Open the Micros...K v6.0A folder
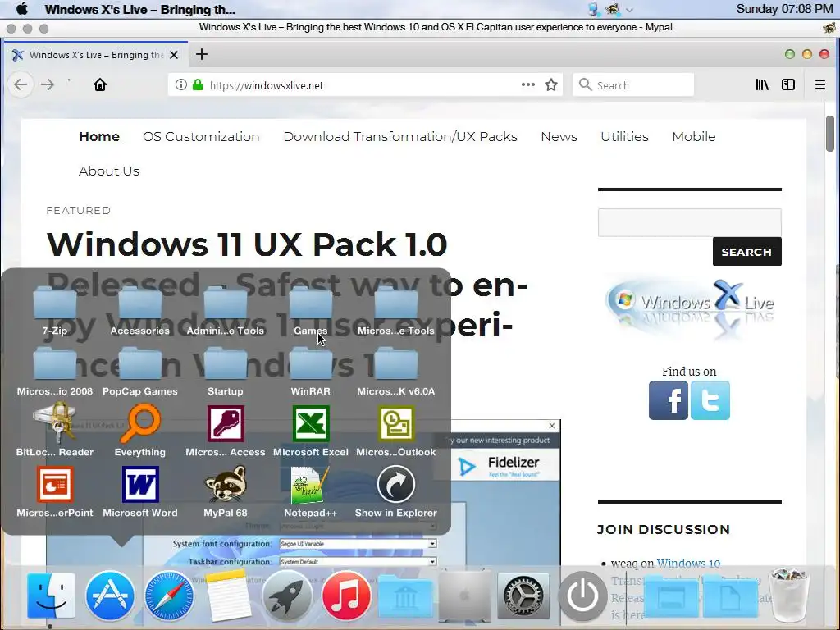This screenshot has height=630, width=840. [x=396, y=373]
